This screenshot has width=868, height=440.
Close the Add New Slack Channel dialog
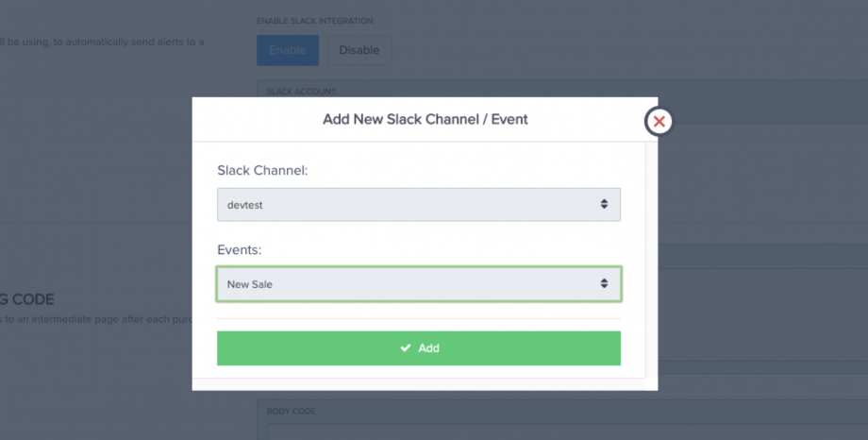click(659, 122)
